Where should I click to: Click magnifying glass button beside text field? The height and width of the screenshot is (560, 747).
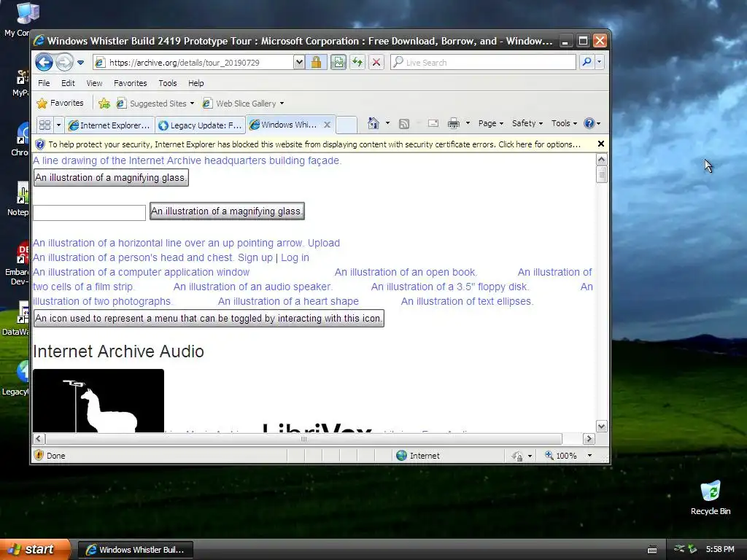point(227,211)
